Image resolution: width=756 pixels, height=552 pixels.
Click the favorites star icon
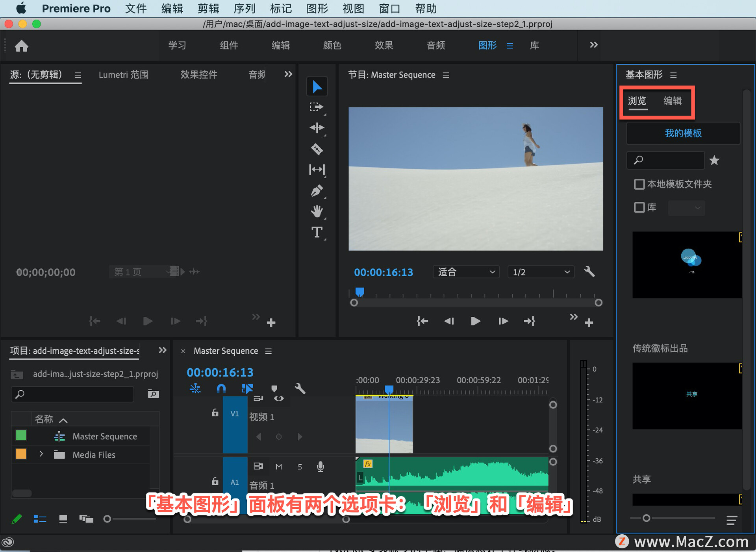(x=714, y=160)
